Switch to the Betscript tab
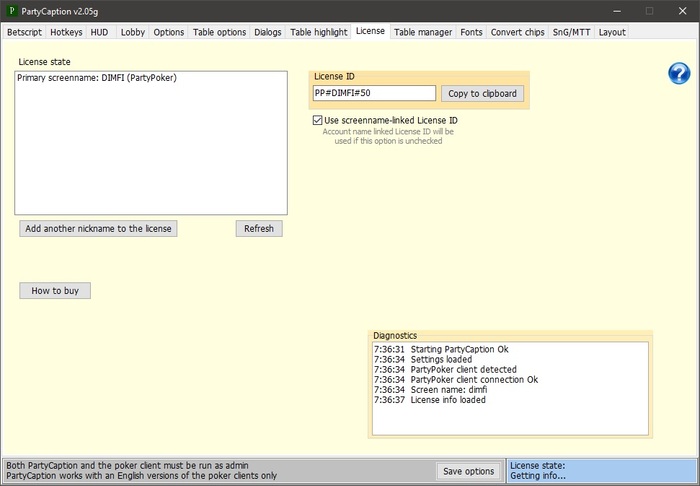 pos(24,32)
